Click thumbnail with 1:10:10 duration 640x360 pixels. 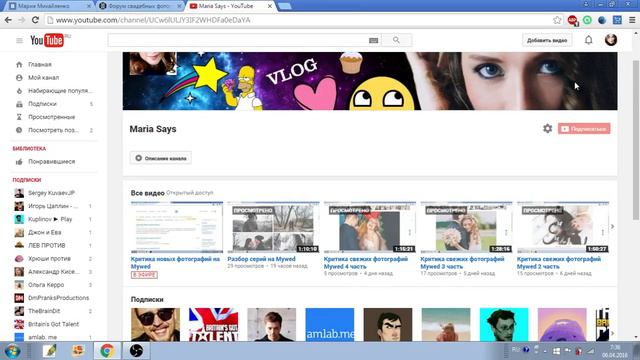coord(273,227)
